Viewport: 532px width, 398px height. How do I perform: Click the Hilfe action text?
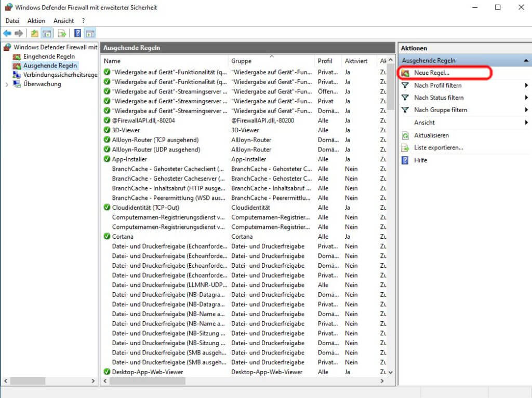420,160
